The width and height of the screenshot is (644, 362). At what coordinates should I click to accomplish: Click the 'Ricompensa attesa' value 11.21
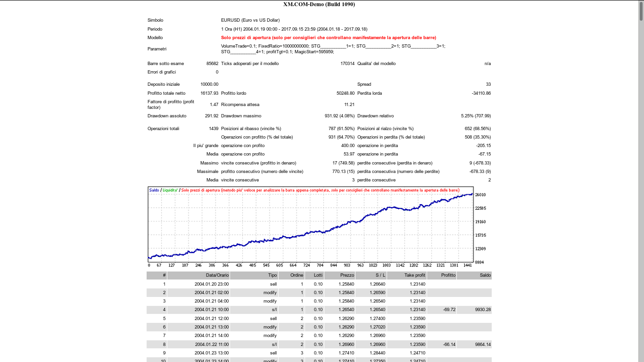(349, 105)
